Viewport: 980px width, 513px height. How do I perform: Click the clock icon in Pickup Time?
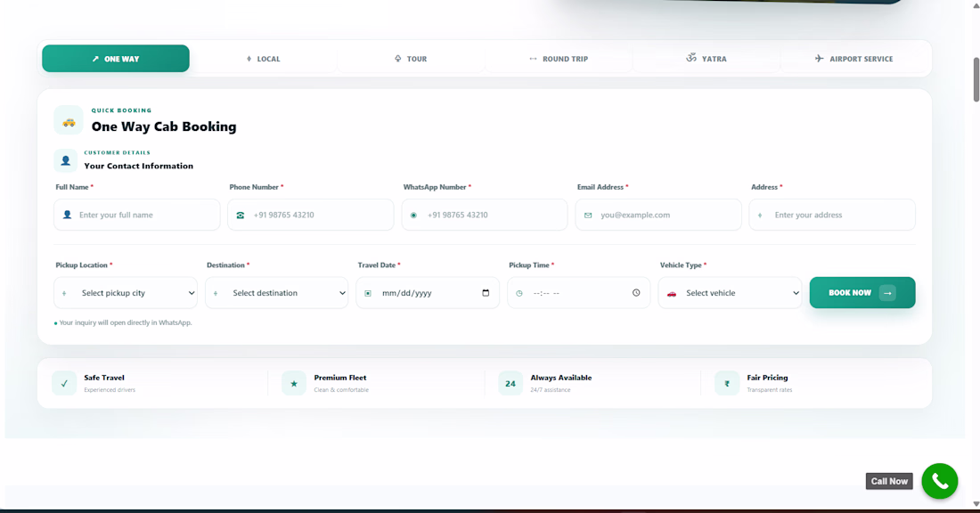[x=636, y=293]
